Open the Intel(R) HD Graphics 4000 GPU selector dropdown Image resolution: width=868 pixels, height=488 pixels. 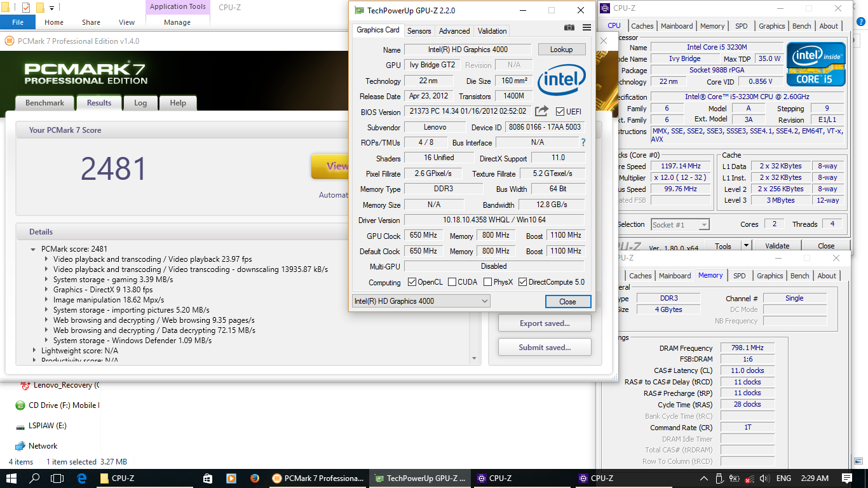tap(421, 301)
